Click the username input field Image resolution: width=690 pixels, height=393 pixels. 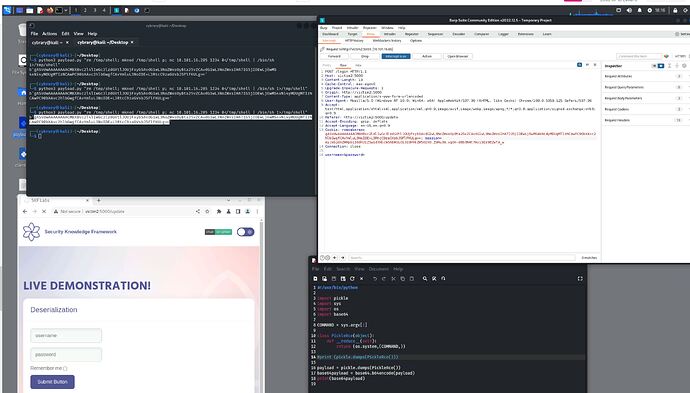66,335
